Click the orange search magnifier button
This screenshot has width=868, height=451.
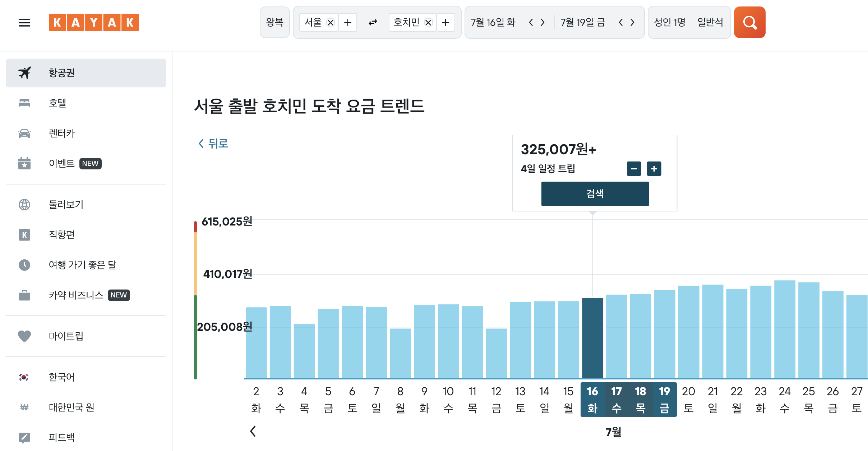(x=749, y=22)
